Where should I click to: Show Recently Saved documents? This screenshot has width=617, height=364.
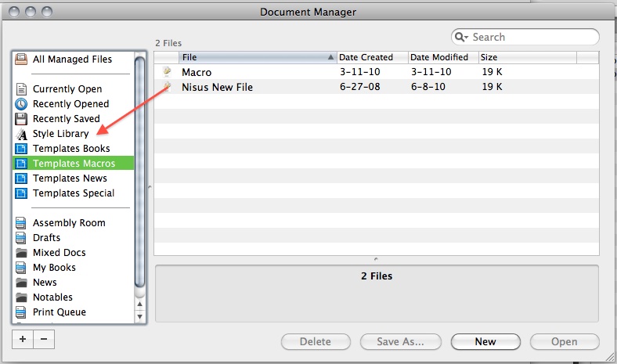(x=73, y=119)
